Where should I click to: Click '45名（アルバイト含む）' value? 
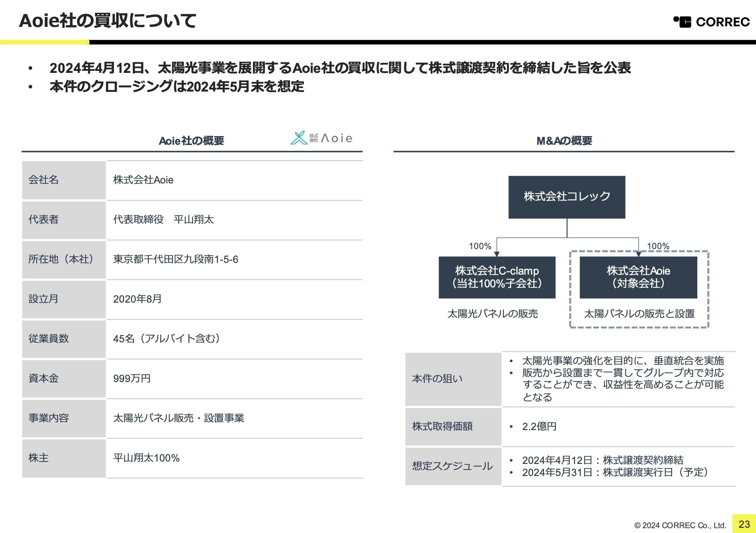point(167,339)
